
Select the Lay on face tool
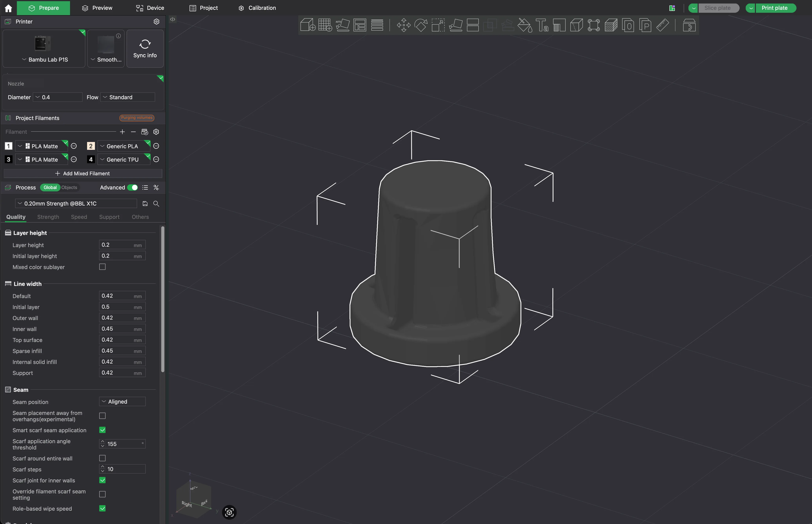point(455,25)
